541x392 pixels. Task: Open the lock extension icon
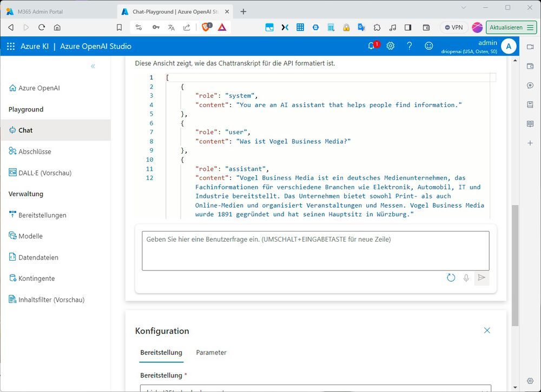point(346,27)
